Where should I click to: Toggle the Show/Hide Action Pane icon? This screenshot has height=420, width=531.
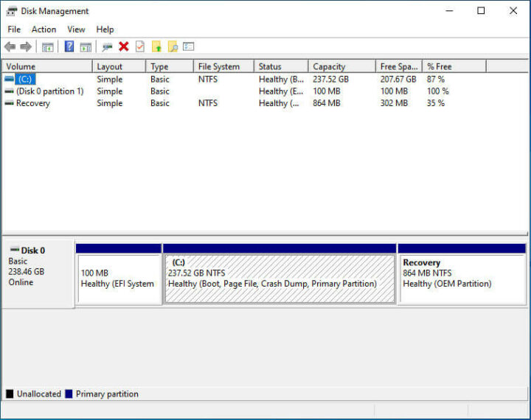click(x=86, y=46)
